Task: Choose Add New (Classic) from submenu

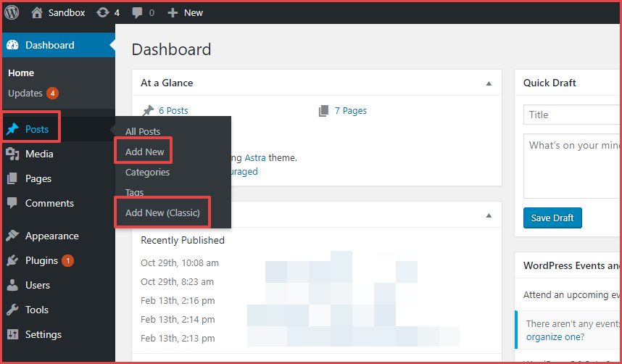Action: pos(162,212)
